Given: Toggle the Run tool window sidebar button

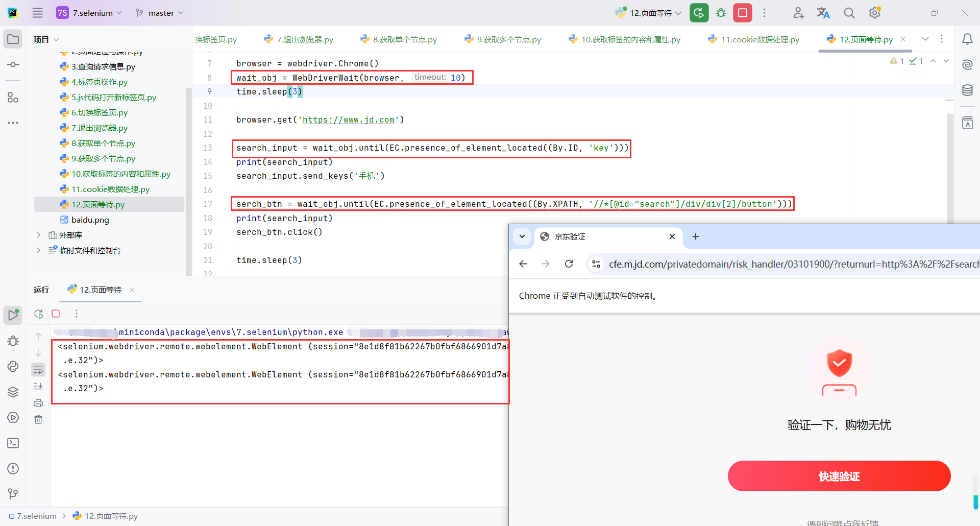Looking at the screenshot, I should tap(13, 315).
